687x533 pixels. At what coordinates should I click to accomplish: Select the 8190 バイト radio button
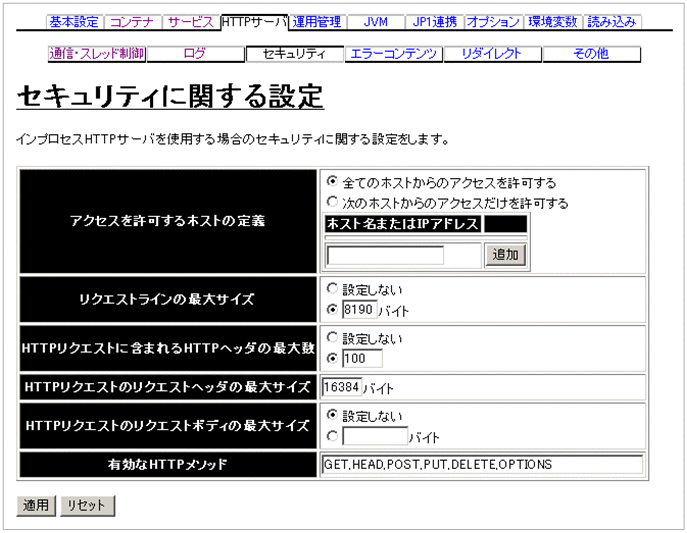tap(333, 309)
